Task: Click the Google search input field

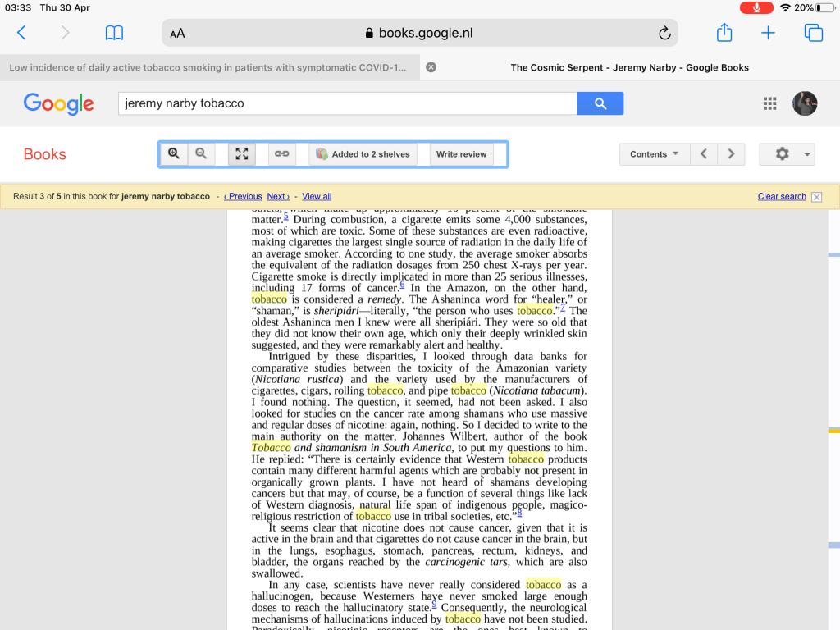Action: (347, 103)
